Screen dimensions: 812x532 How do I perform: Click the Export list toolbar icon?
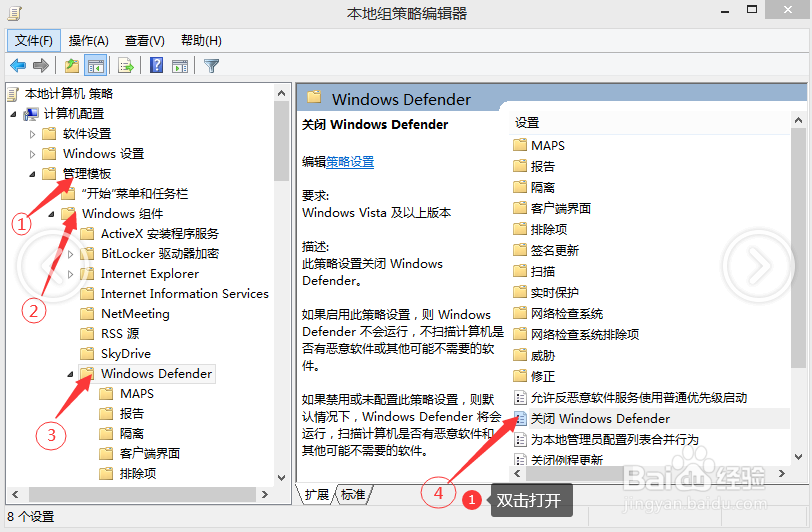(x=126, y=66)
